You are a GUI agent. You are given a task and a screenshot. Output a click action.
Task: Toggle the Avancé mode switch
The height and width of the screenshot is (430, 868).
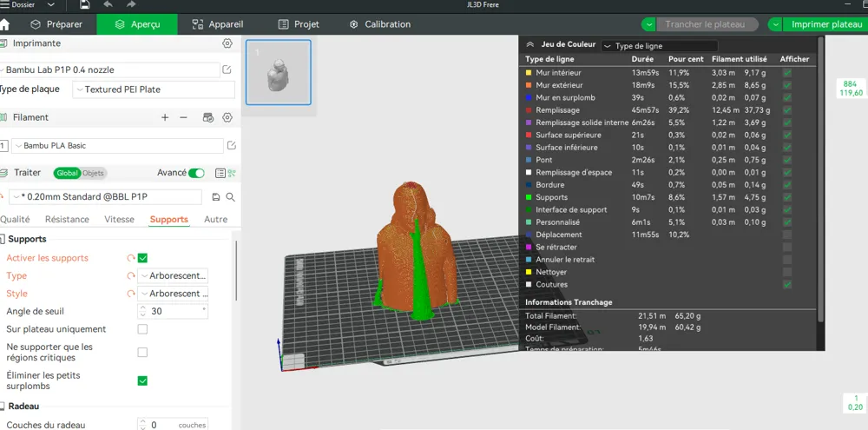tap(196, 173)
